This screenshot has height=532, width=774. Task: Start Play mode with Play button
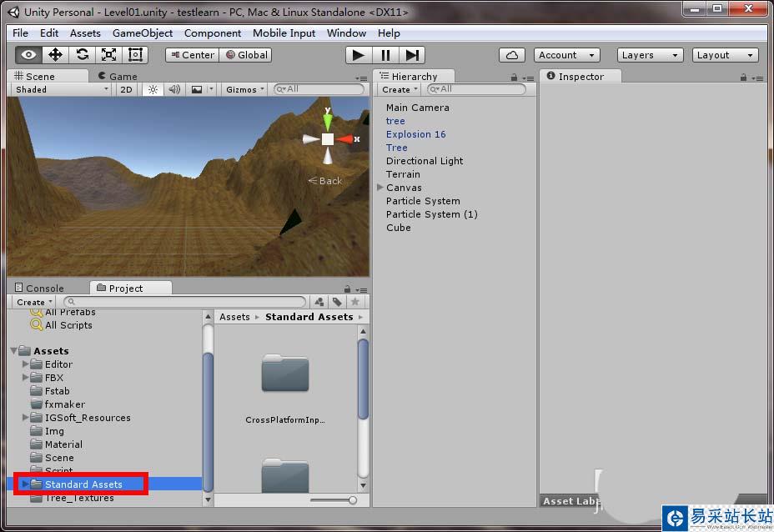(x=359, y=55)
